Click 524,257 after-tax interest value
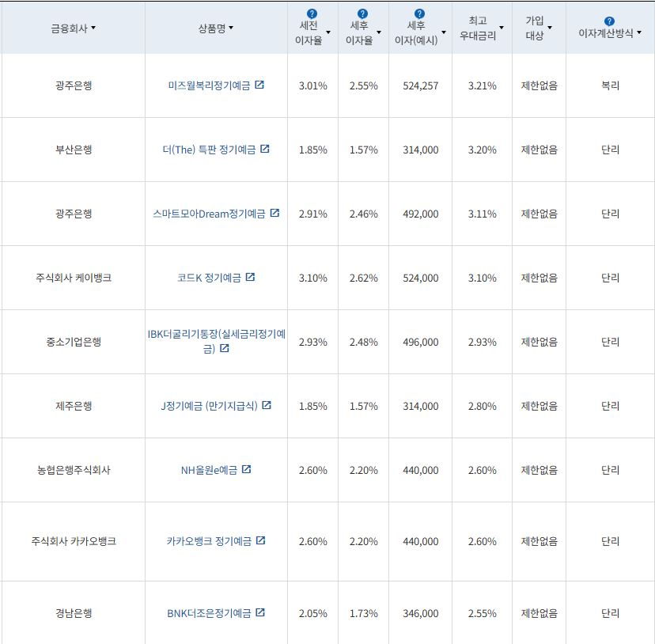The width and height of the screenshot is (655, 644). 421,85
